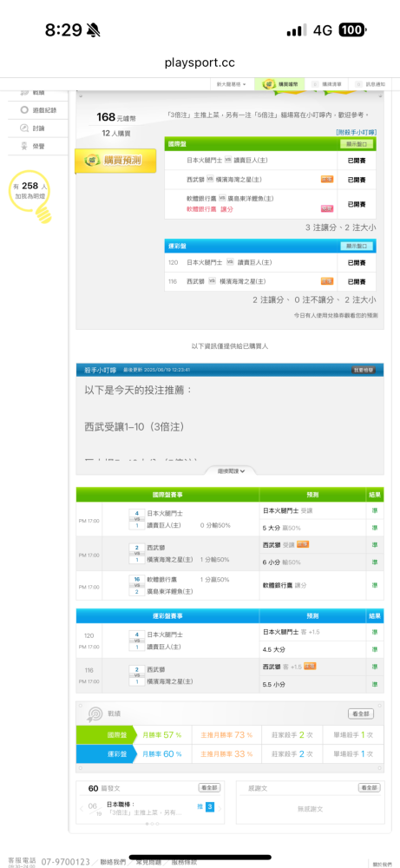
Task: Open the 購牌清單 tab
Action: click(x=327, y=84)
